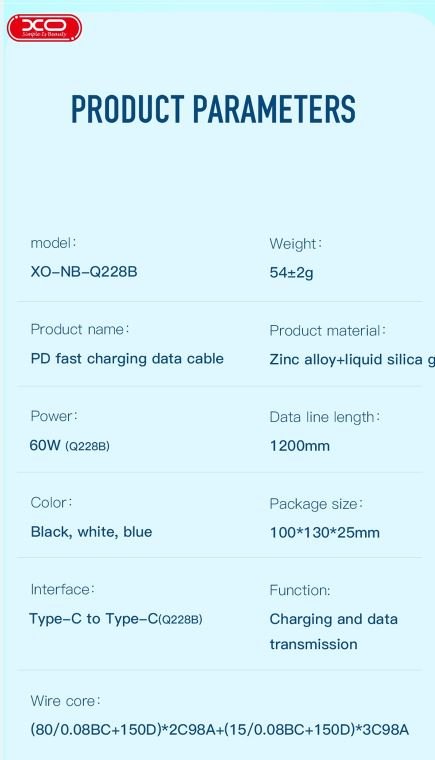Click the 'Package size:' label

coord(316,504)
